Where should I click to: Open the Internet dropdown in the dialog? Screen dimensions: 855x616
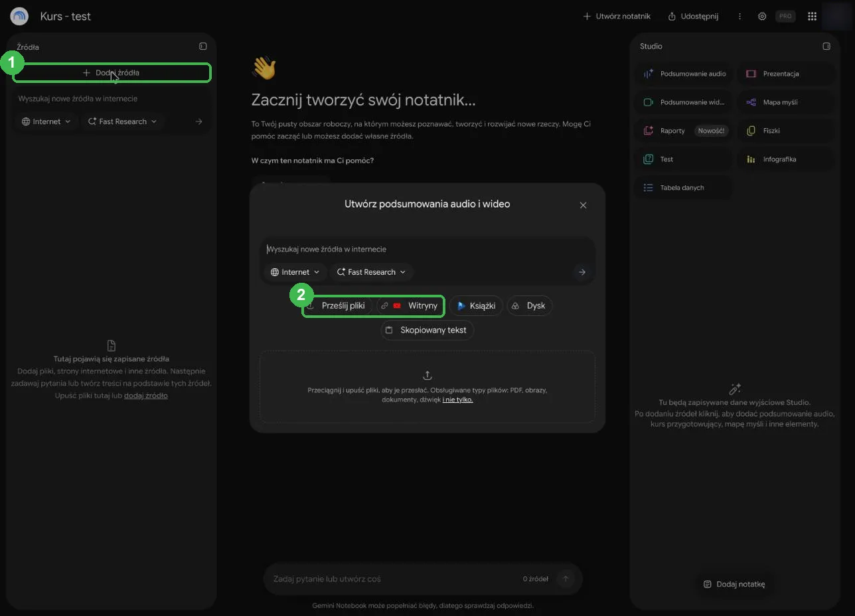coord(295,272)
